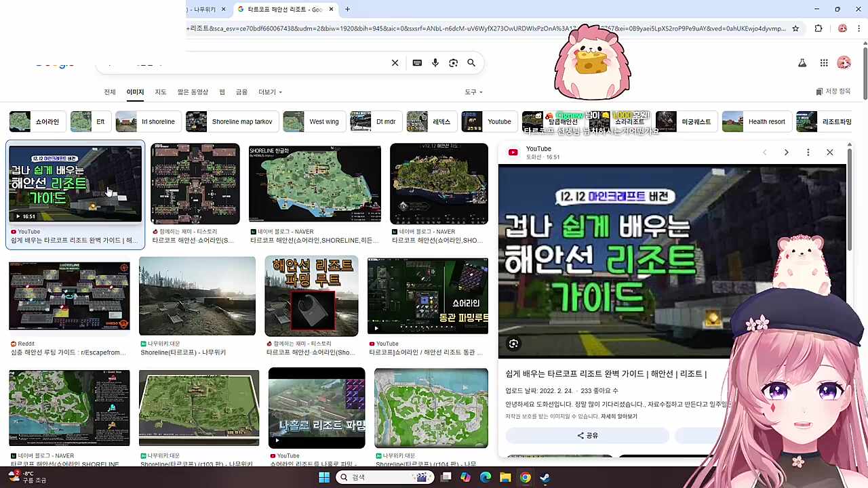Open the 자세히 알아보기 link

coord(618,417)
